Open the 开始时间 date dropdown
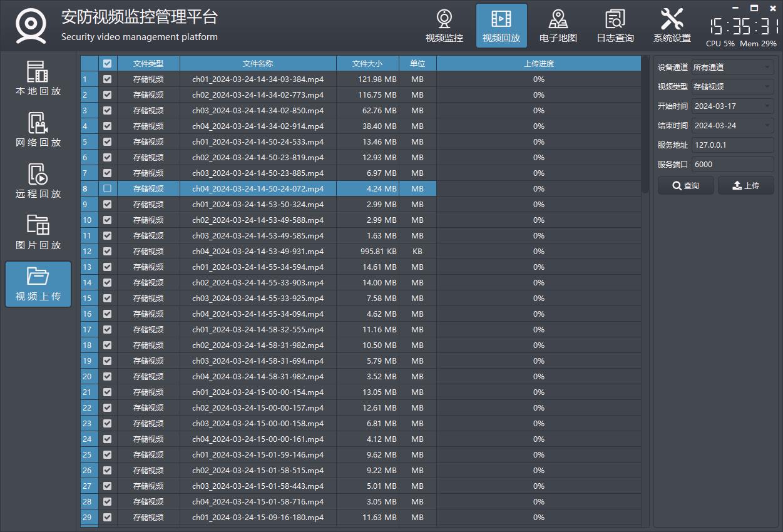 [x=732, y=106]
